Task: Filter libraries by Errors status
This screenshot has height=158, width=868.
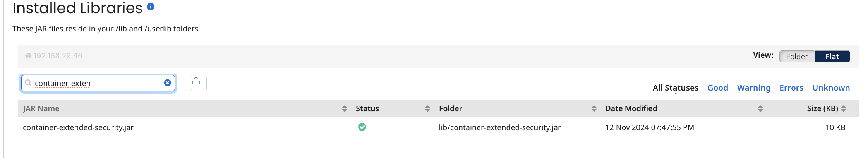Action: pyautogui.click(x=791, y=88)
